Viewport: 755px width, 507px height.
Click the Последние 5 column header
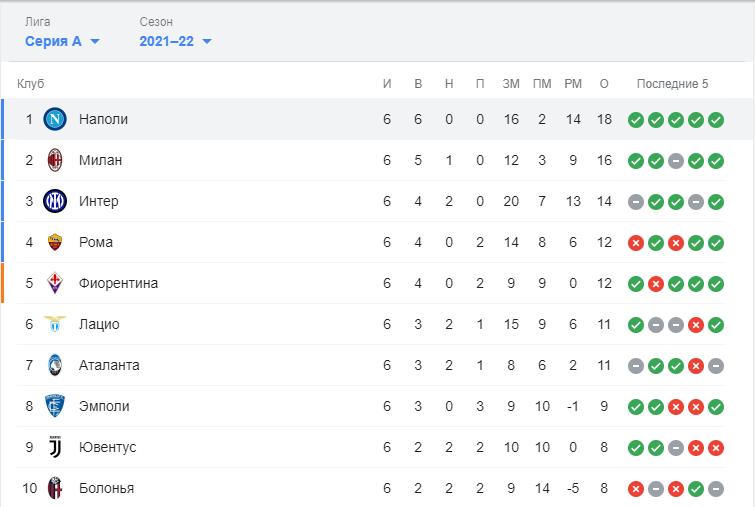click(672, 84)
